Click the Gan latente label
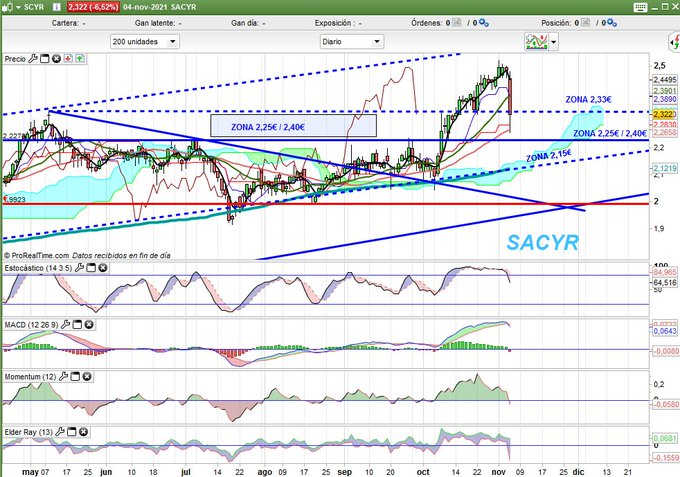 point(155,23)
